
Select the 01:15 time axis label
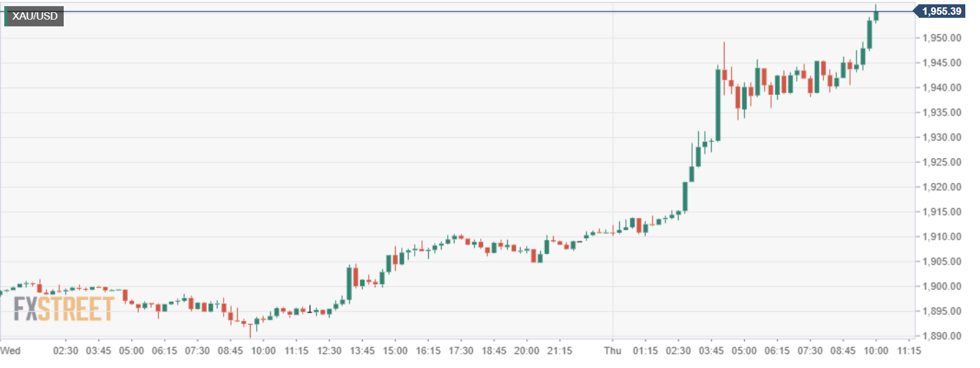(x=645, y=350)
